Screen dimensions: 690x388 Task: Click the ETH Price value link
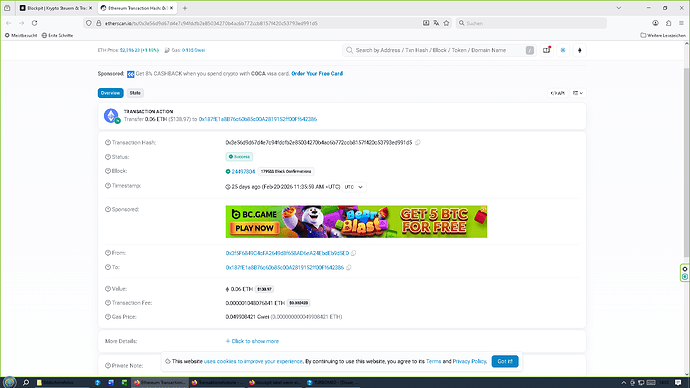tap(139, 50)
